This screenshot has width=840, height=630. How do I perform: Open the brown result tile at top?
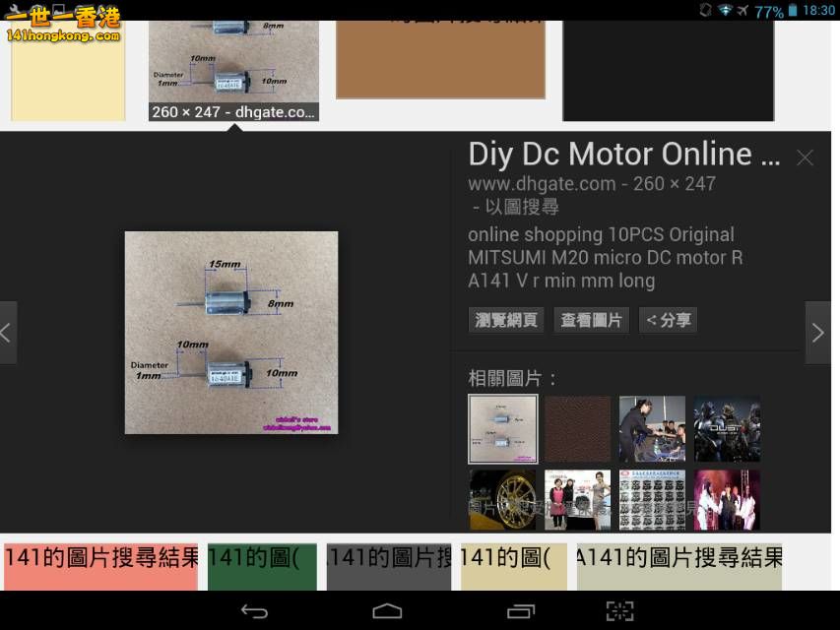pyautogui.click(x=440, y=60)
